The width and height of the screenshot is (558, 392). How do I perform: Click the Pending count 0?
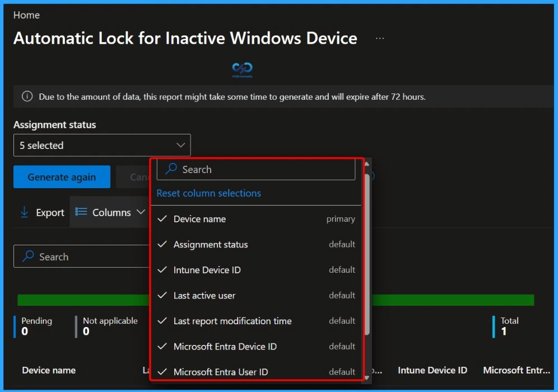coord(25,331)
